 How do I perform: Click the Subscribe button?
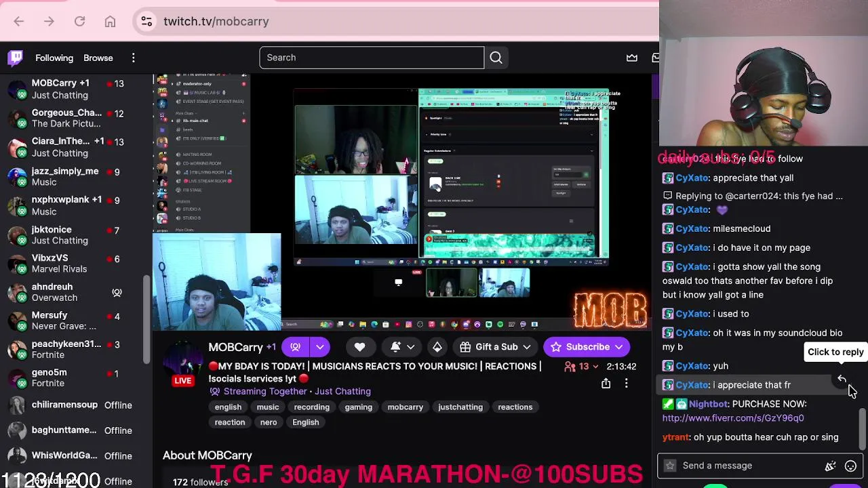point(587,347)
